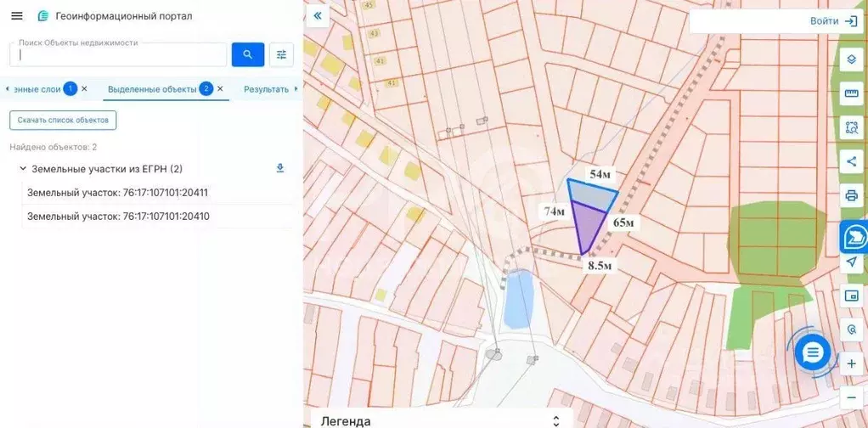Go to my location
This screenshot has height=428, width=868.
pos(851,263)
